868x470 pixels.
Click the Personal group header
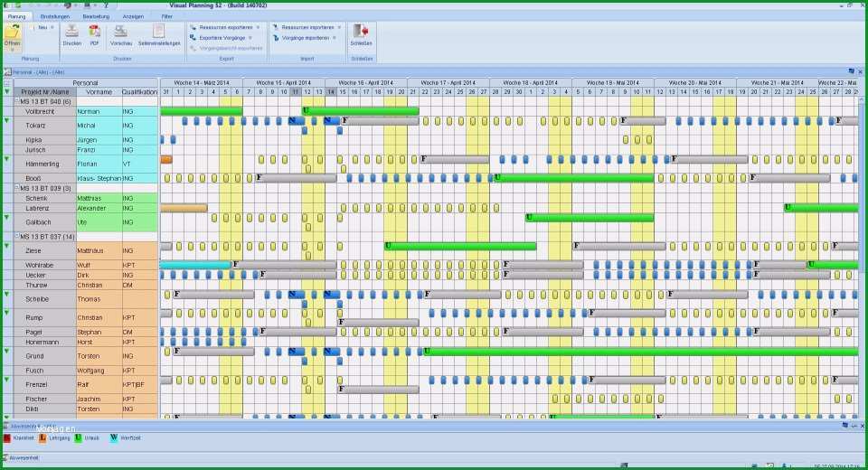[x=86, y=82]
